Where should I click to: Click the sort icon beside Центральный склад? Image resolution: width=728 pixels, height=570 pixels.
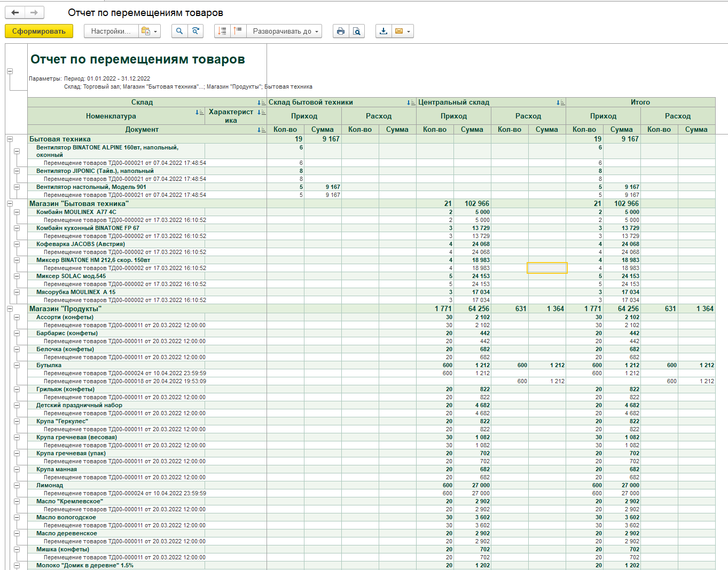[560, 102]
